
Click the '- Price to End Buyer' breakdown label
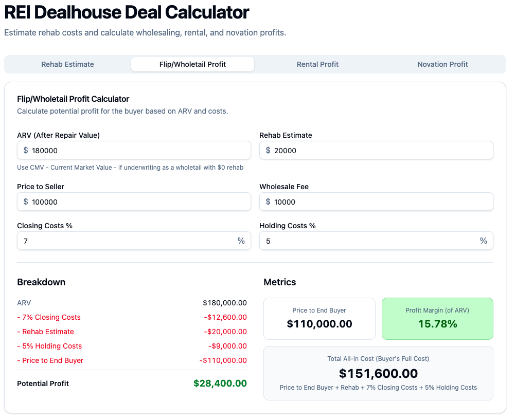(50, 360)
